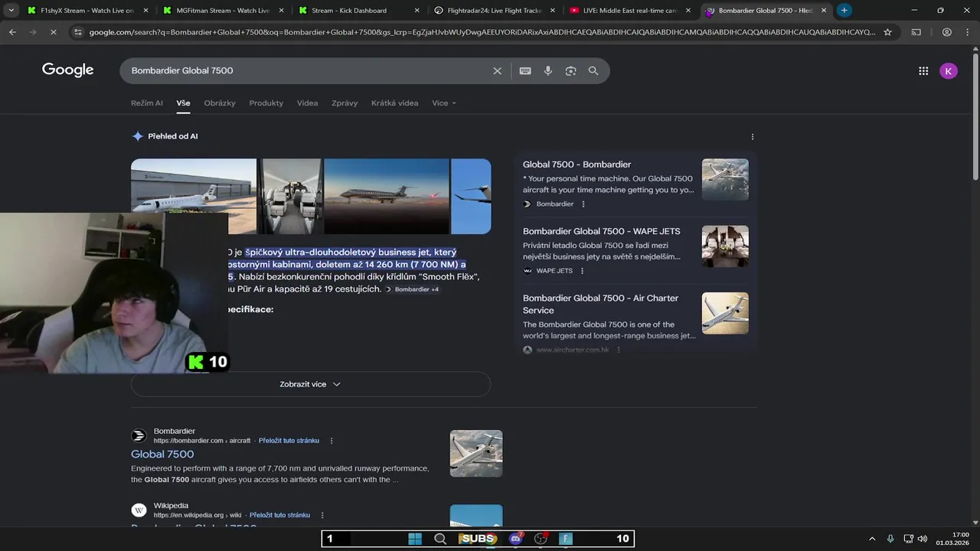Bookmark this page with the star icon
Viewport: 980px width, 551px height.
point(887,32)
